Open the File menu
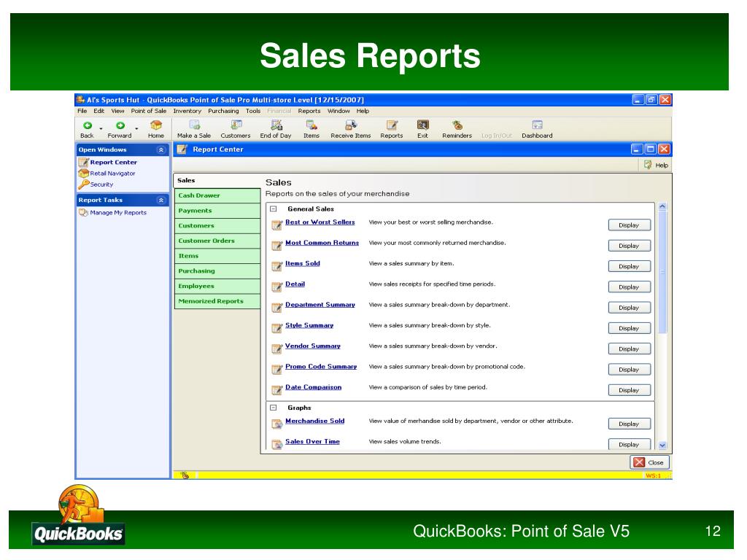 [82, 111]
